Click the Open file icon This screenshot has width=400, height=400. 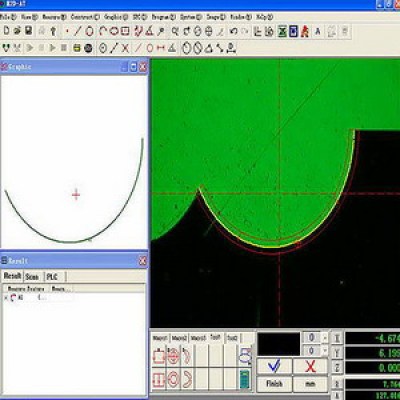17,31
